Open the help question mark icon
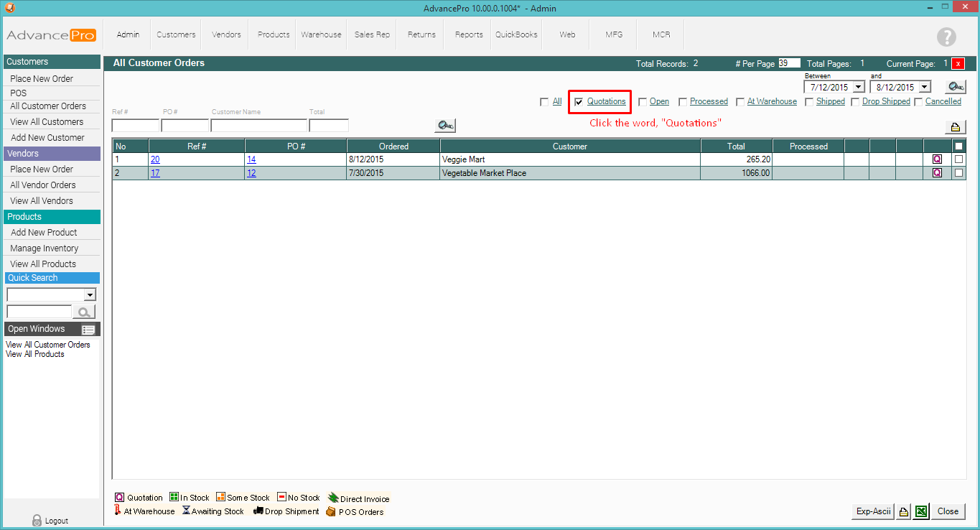The width and height of the screenshot is (980, 530). click(946, 37)
